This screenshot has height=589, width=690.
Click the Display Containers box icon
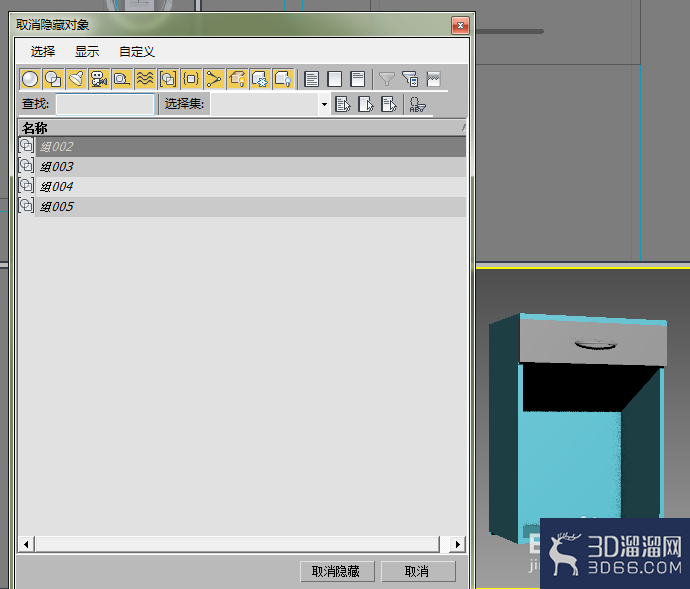(x=237, y=79)
